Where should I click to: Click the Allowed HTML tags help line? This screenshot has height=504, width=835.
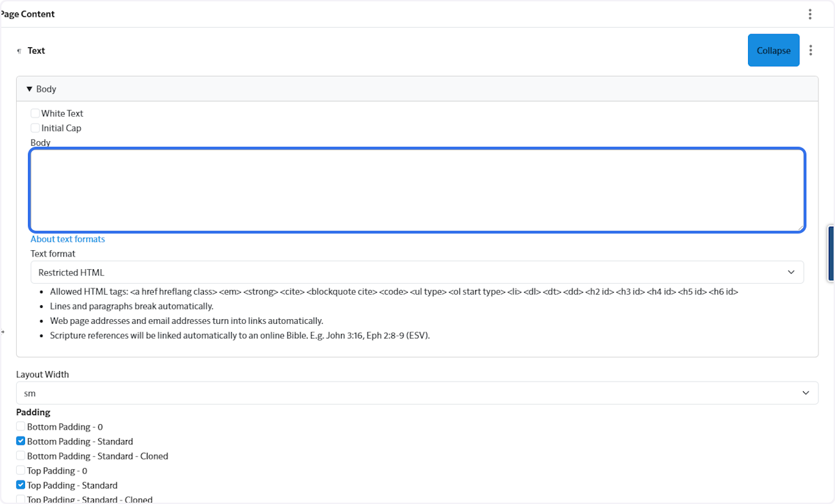(x=394, y=292)
